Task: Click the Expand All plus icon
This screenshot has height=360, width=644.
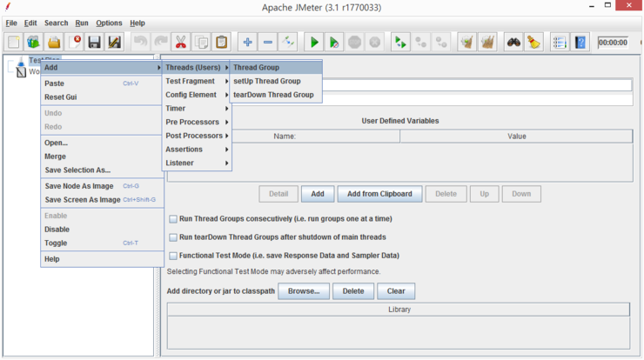Action: tap(247, 43)
